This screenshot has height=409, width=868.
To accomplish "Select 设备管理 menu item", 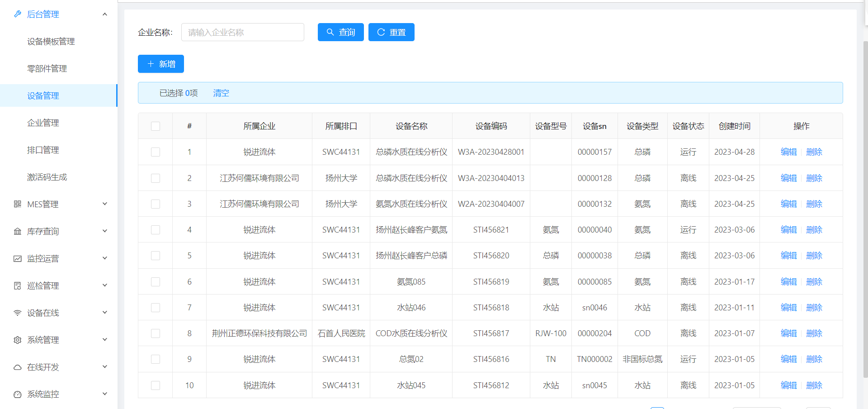I will point(59,95).
